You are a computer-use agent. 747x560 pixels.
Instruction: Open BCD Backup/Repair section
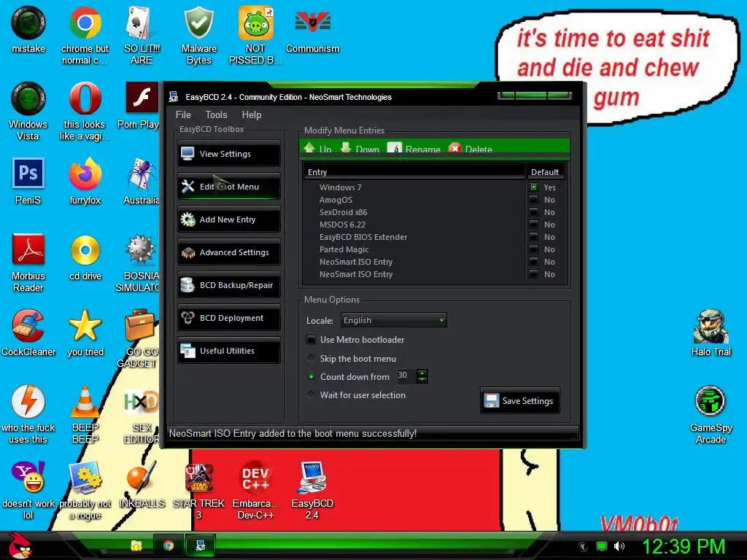pyautogui.click(x=228, y=285)
